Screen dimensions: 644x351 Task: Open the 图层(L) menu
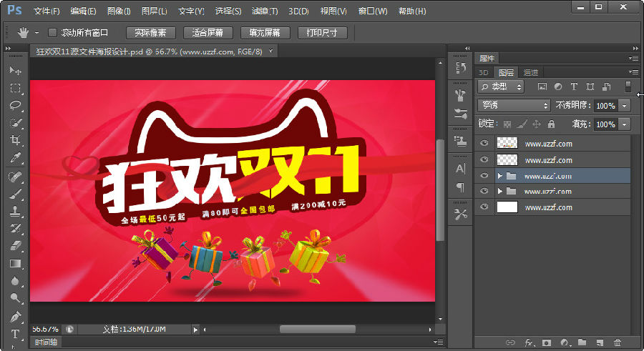point(154,11)
